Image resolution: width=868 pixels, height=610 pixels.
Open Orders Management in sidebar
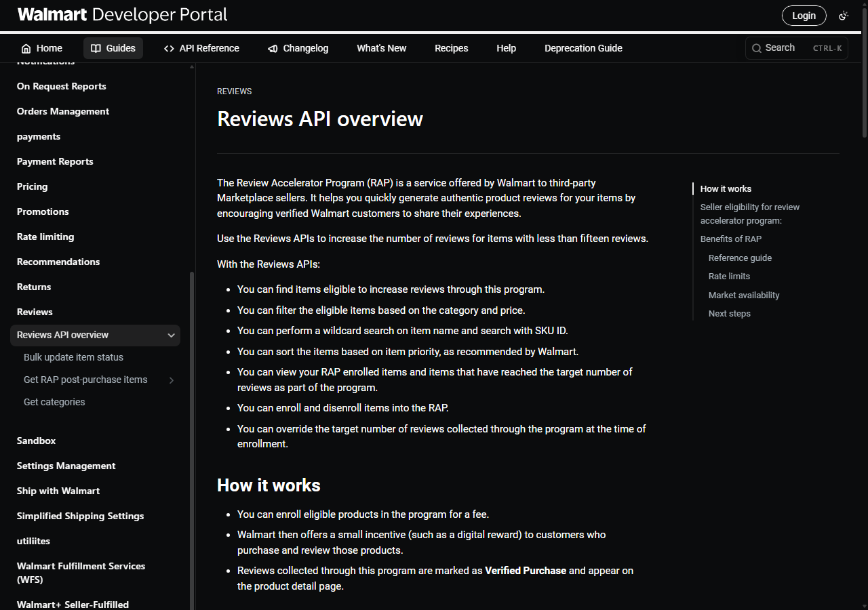tap(63, 111)
